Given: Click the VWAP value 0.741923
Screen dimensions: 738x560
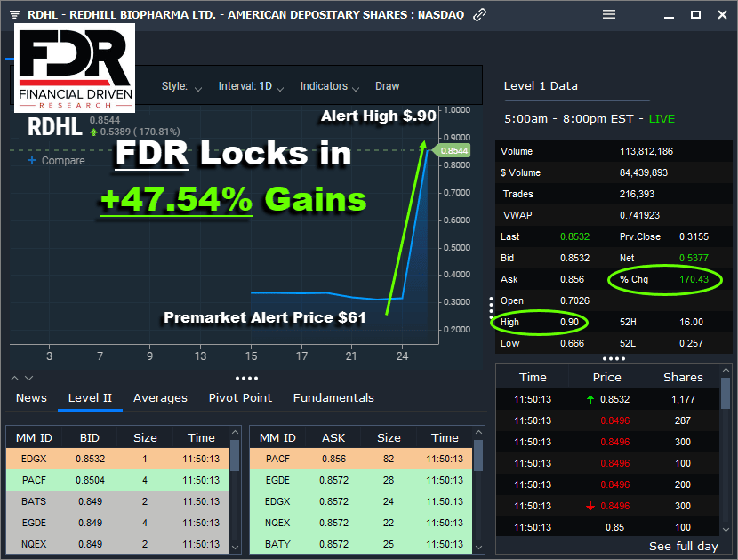Looking at the screenshot, I should pos(639,215).
